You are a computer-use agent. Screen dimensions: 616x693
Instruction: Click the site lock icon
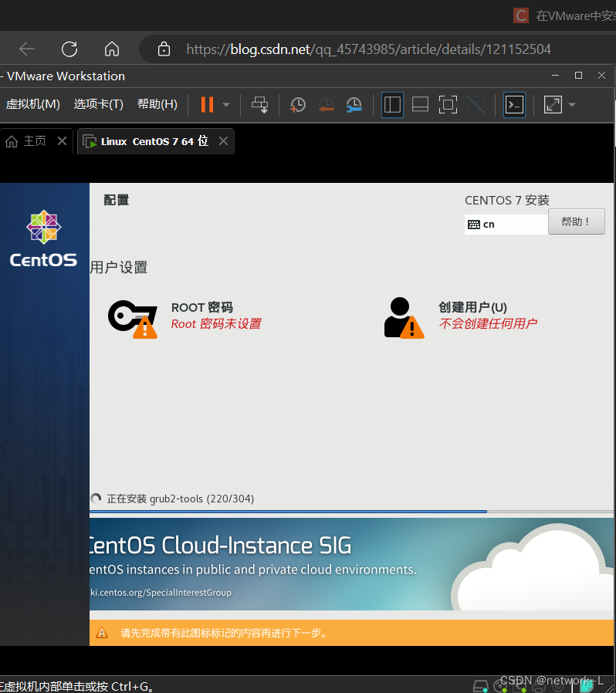[x=164, y=49]
